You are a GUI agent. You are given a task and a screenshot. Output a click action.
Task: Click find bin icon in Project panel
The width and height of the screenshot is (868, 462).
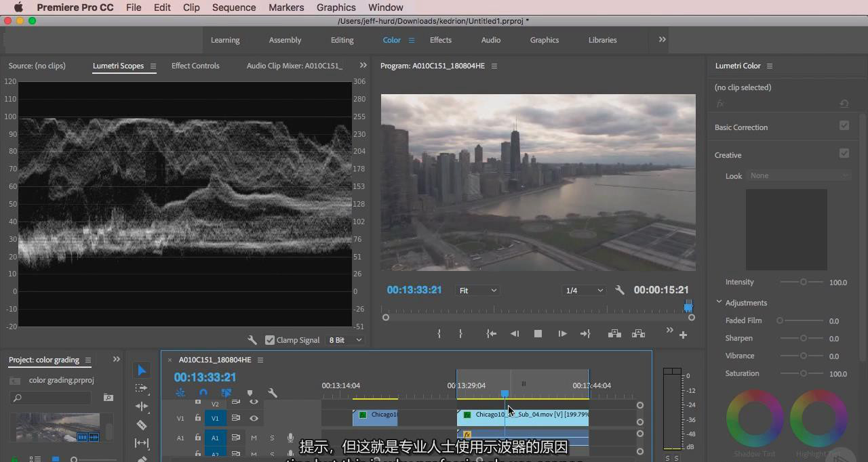tap(108, 398)
